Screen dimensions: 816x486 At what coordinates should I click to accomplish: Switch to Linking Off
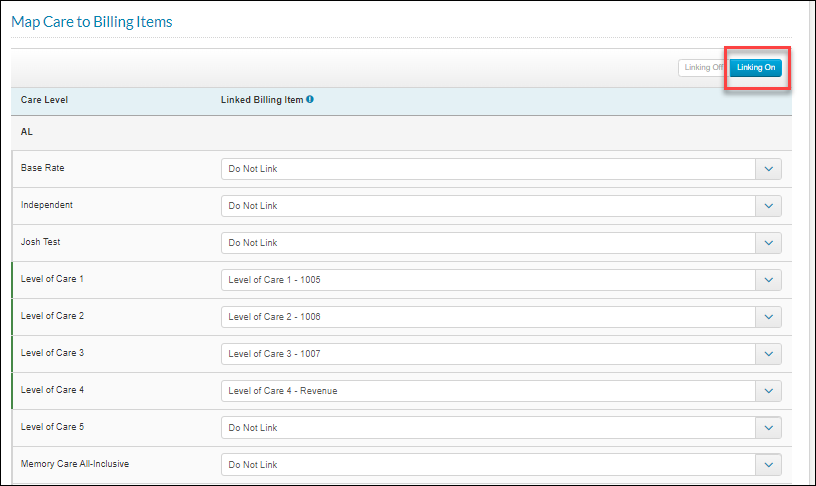pyautogui.click(x=704, y=68)
